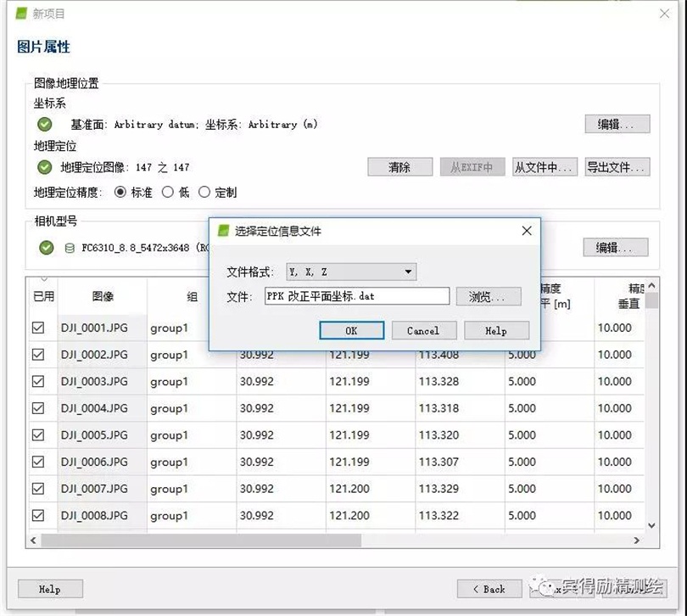Click the 文件 path input field
The image size is (687, 616).
[x=357, y=296]
